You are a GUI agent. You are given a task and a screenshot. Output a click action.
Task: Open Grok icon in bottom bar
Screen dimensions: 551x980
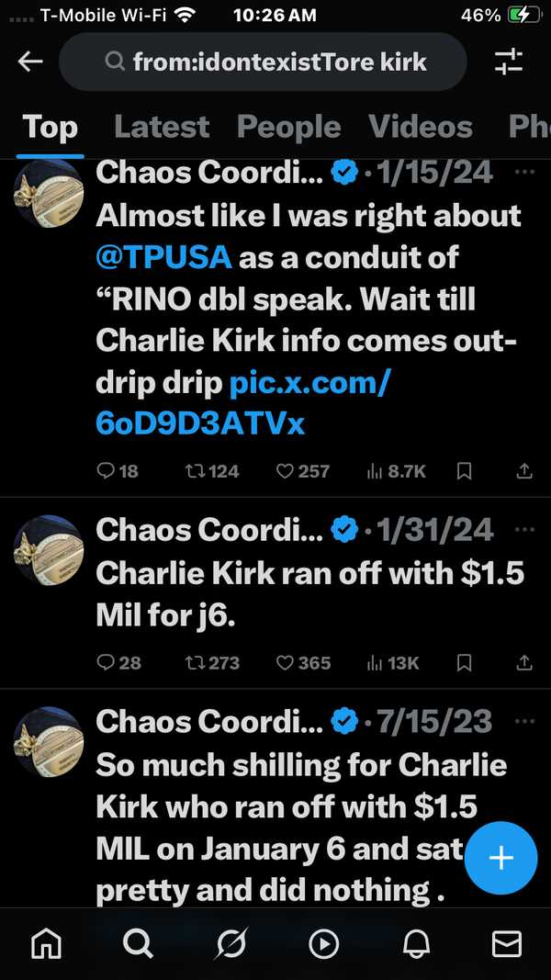point(230,943)
